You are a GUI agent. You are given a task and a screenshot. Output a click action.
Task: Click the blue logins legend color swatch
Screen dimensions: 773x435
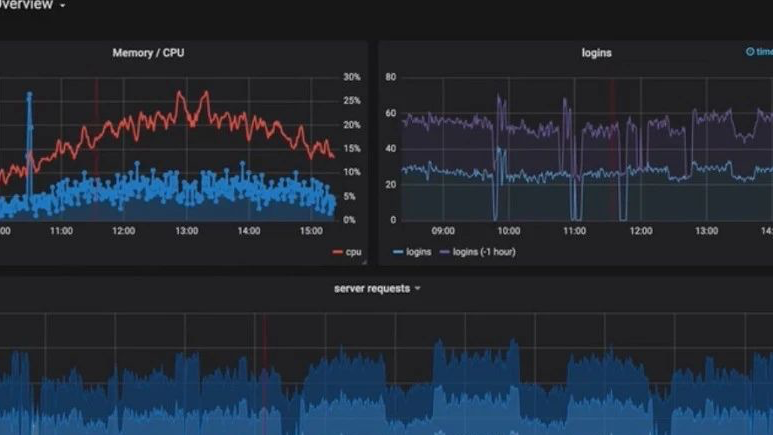click(398, 252)
